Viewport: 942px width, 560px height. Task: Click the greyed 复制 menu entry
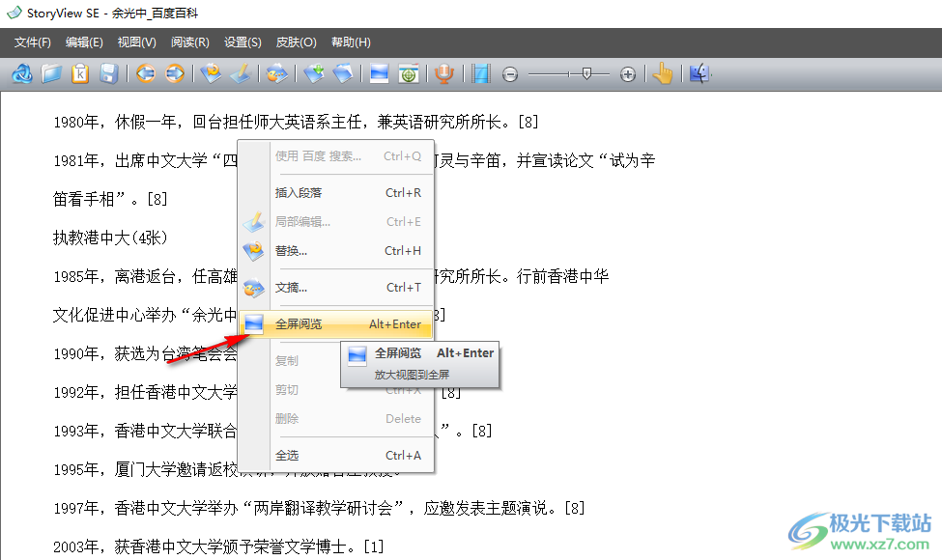[x=287, y=361]
